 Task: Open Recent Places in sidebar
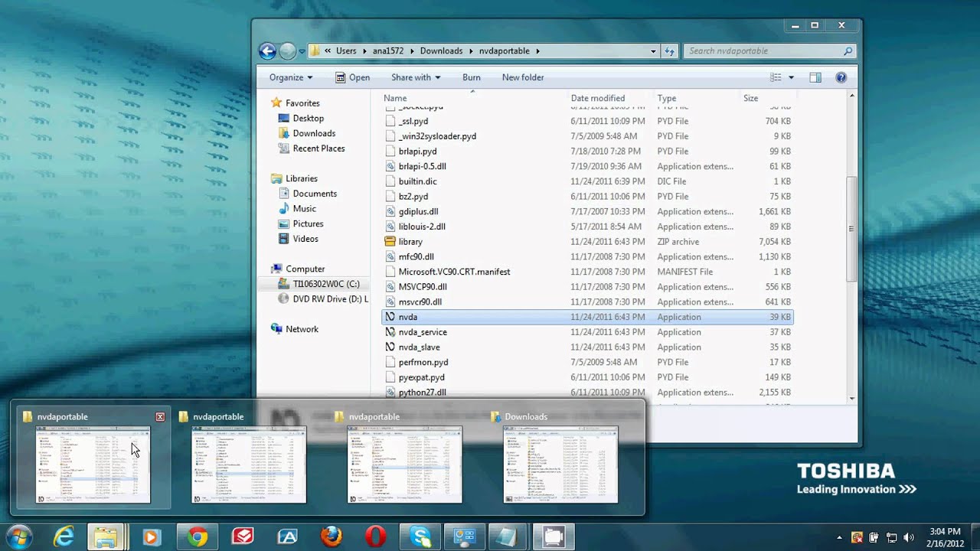pyautogui.click(x=312, y=148)
